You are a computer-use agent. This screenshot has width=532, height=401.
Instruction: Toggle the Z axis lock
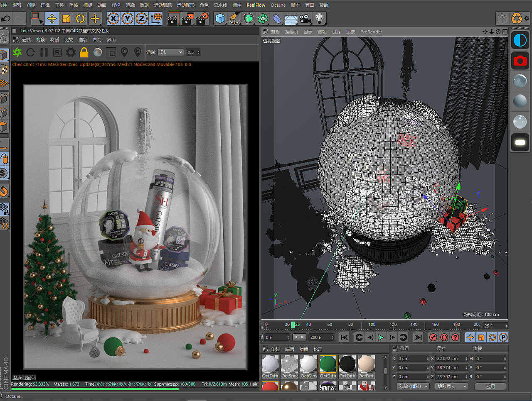tap(142, 19)
